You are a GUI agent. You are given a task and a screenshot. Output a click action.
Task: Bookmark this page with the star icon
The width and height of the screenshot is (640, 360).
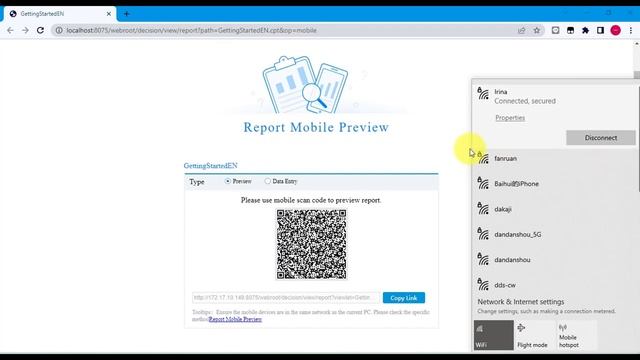[x=537, y=30]
